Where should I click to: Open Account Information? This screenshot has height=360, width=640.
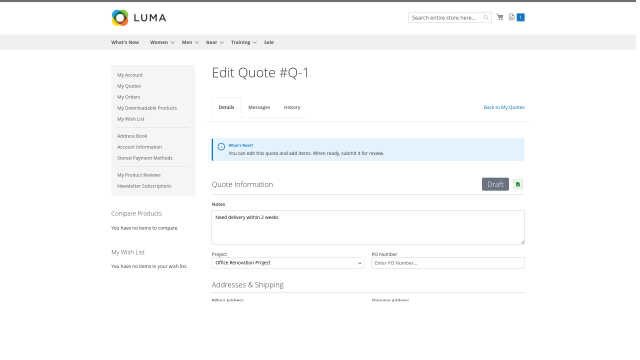click(140, 147)
